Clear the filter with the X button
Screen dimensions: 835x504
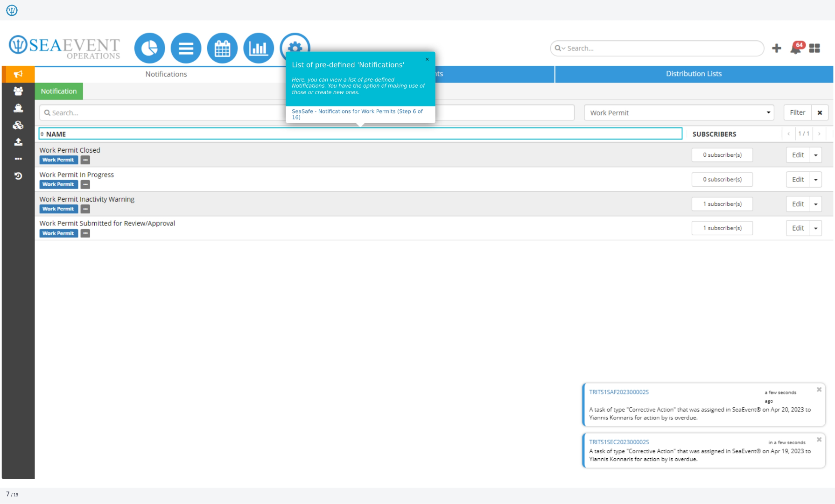[820, 112]
